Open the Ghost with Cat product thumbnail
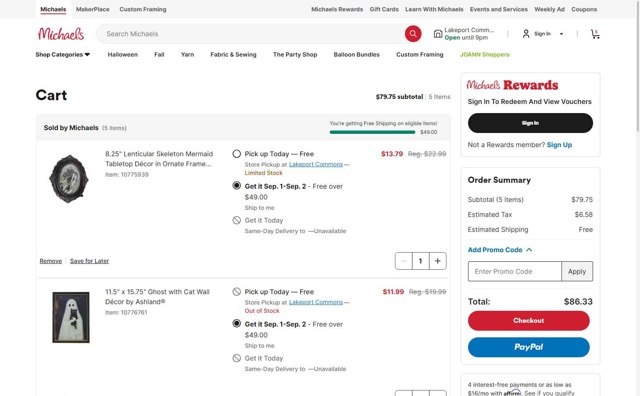Viewport: 640px width, 396px height. tap(71, 317)
